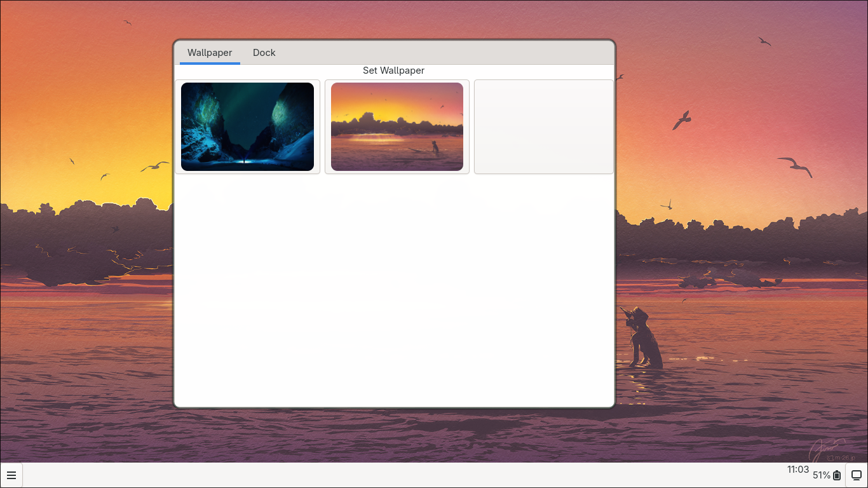The height and width of the screenshot is (488, 868).
Task: Choose the sunset ocean wallpaper preview
Action: pos(397,126)
